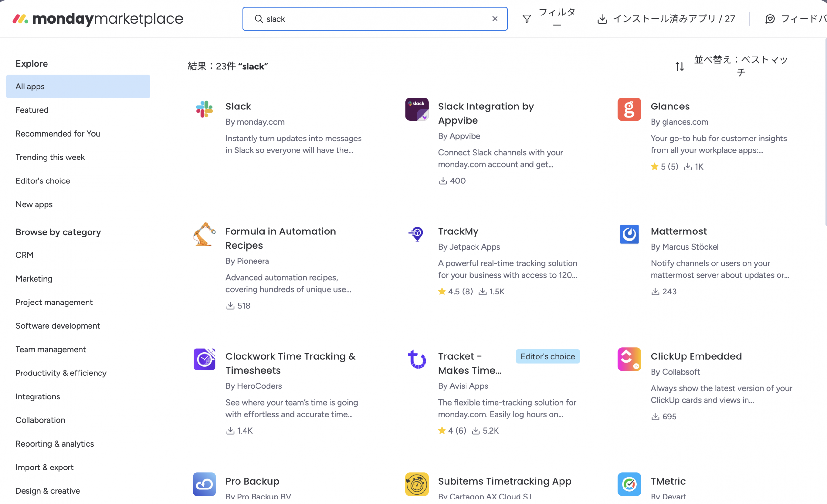Open Editor's choice section
827x504 pixels.
pos(43,181)
